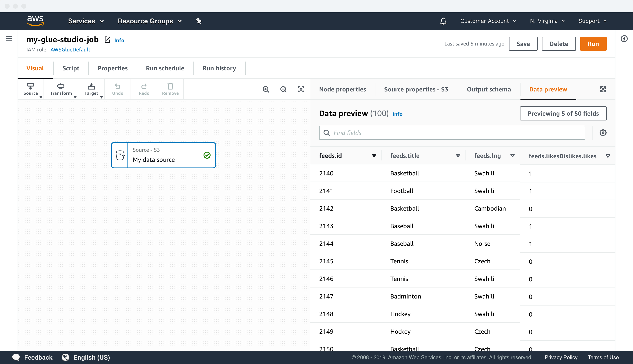Click cell with id 2142
This screenshot has height=364, width=633.
coord(326,208)
